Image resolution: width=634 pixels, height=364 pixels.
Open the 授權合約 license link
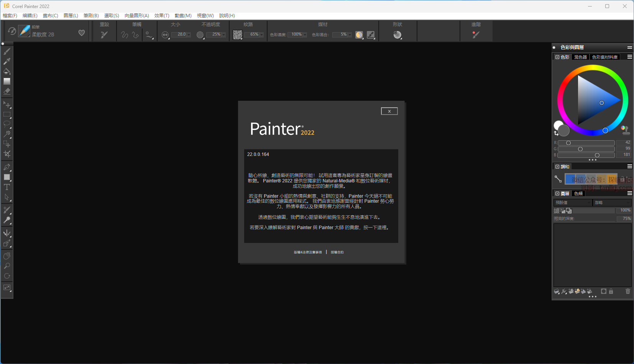(337, 252)
